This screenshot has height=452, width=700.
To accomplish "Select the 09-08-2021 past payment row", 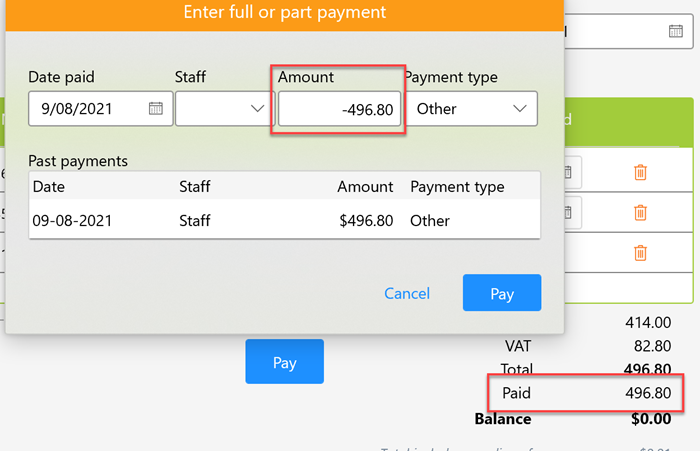I will click(284, 220).
